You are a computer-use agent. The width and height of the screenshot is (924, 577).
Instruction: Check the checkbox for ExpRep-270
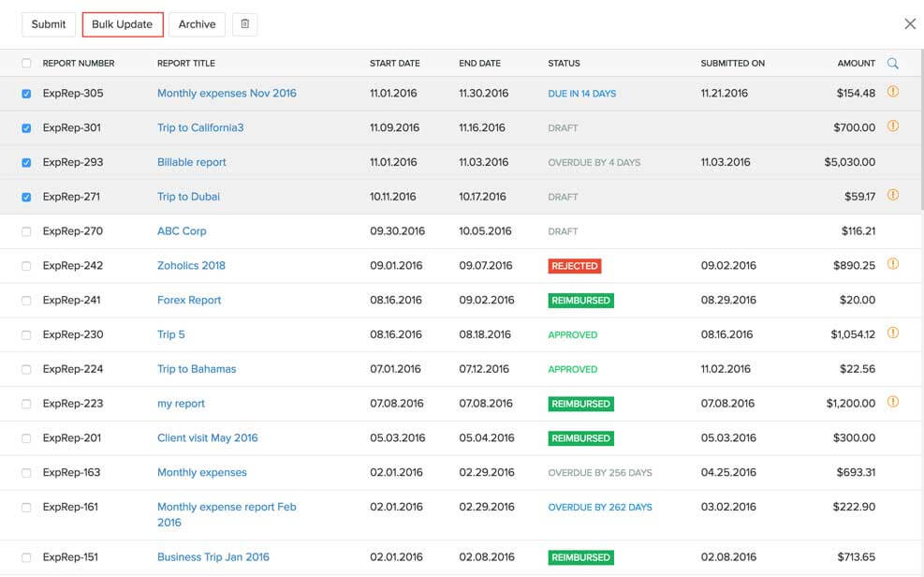(25, 229)
